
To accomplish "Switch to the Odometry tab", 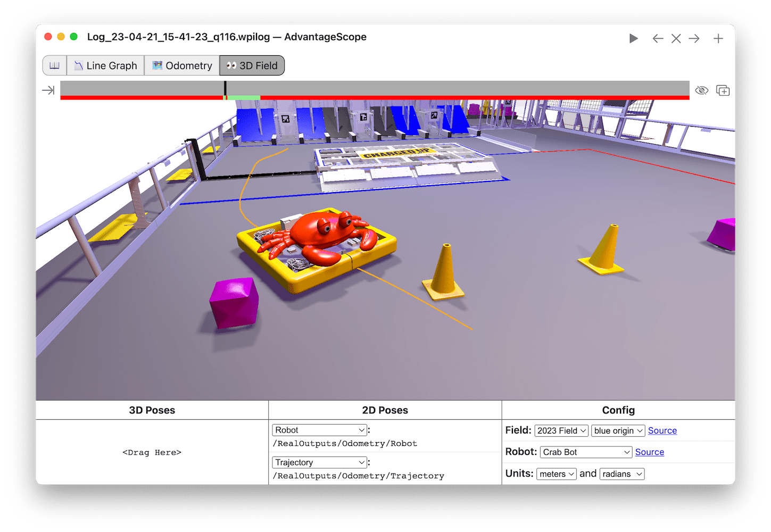I will pos(181,65).
